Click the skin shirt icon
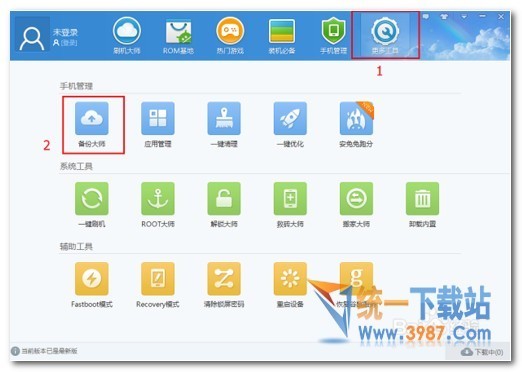 click(444, 16)
